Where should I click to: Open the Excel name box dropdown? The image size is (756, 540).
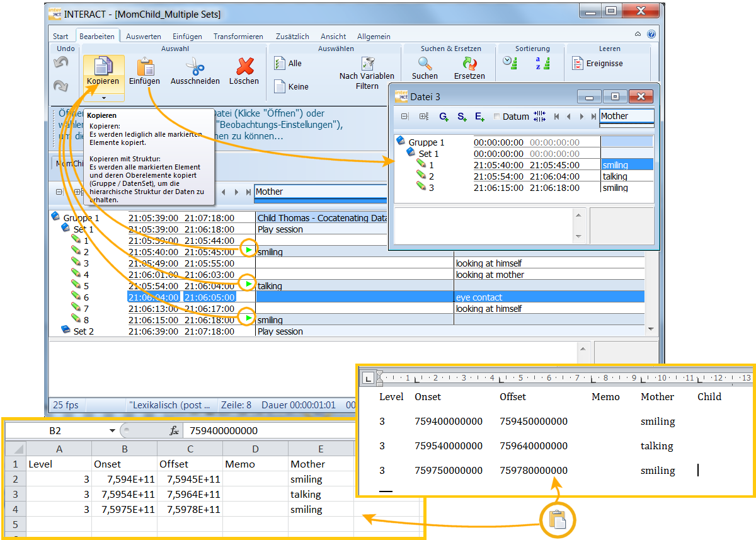[112, 431]
